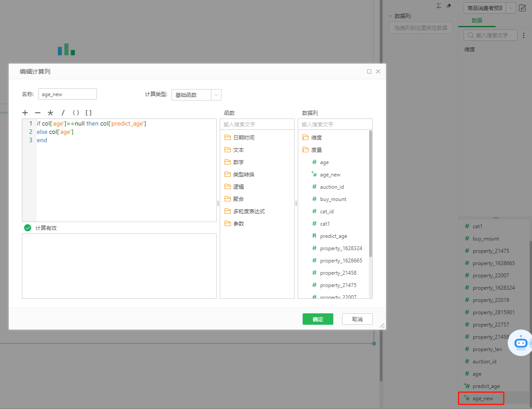Click the plus operator icon

25,113
